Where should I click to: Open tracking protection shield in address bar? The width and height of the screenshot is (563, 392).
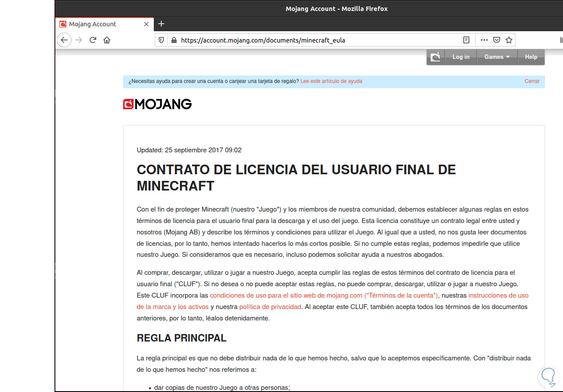tap(161, 40)
